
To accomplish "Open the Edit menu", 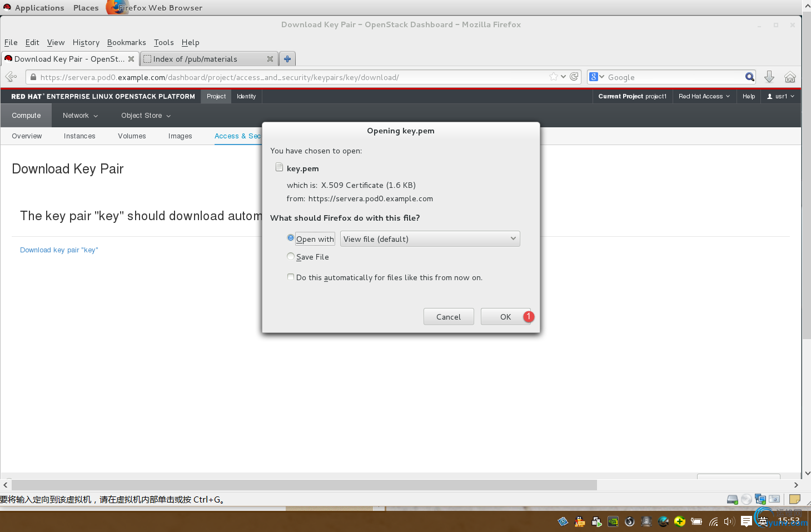I will pyautogui.click(x=32, y=42).
